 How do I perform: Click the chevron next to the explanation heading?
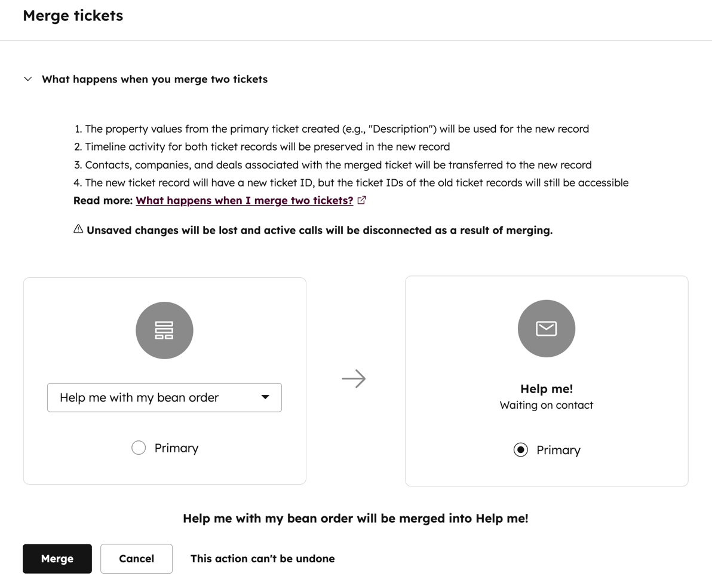27,78
